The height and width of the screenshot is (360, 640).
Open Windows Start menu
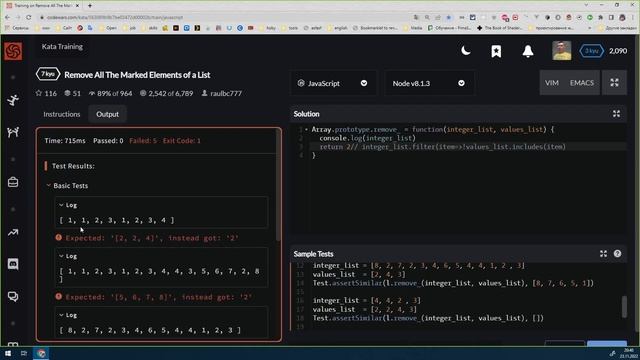pos(8,353)
